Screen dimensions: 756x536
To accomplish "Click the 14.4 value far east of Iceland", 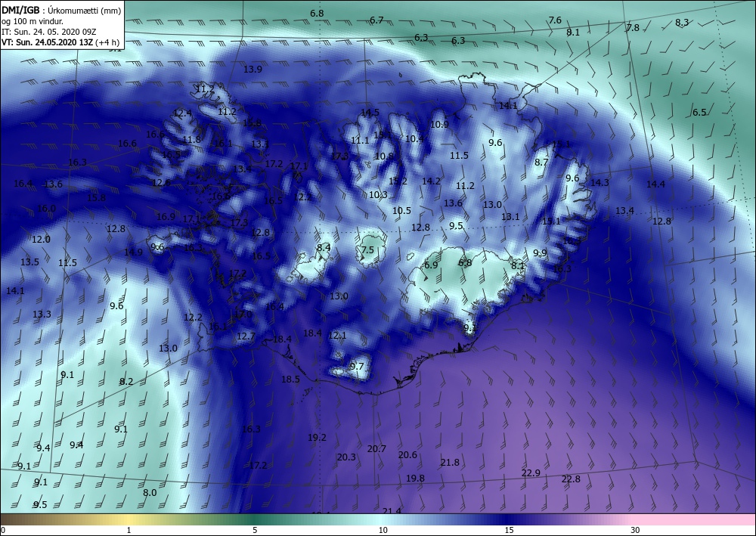I will click(x=655, y=184).
